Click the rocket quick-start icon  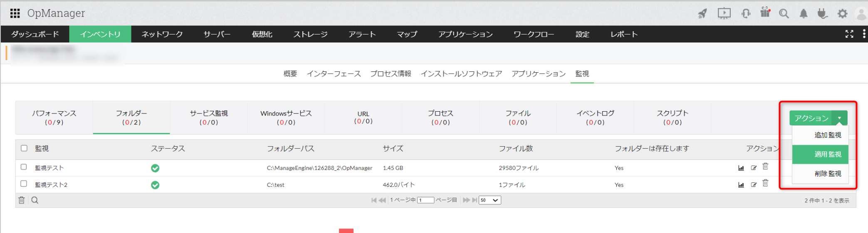tap(702, 14)
